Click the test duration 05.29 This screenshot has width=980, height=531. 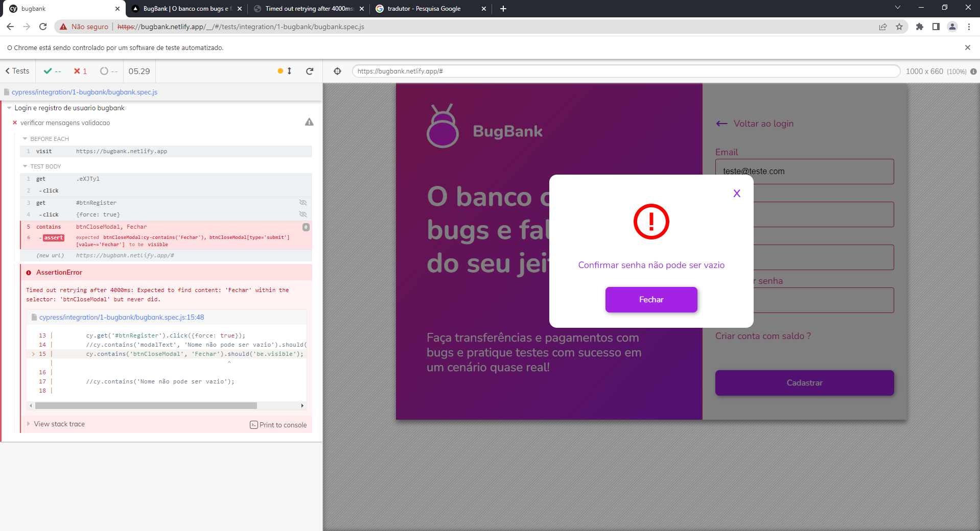pos(139,71)
